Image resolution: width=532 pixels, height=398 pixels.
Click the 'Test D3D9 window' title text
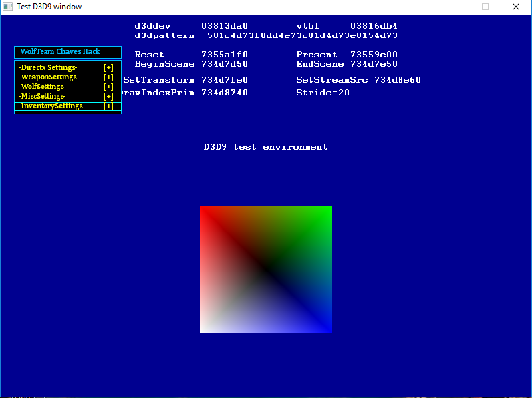click(x=49, y=7)
